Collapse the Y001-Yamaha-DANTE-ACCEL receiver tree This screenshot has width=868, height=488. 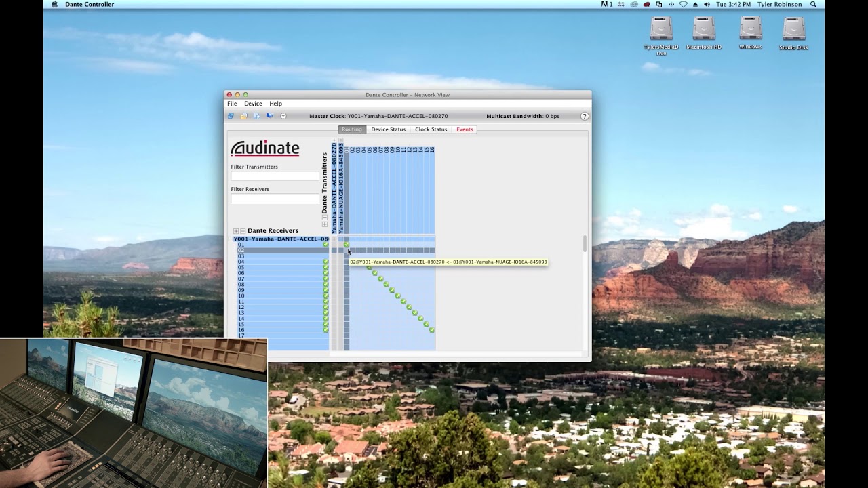[x=230, y=239]
